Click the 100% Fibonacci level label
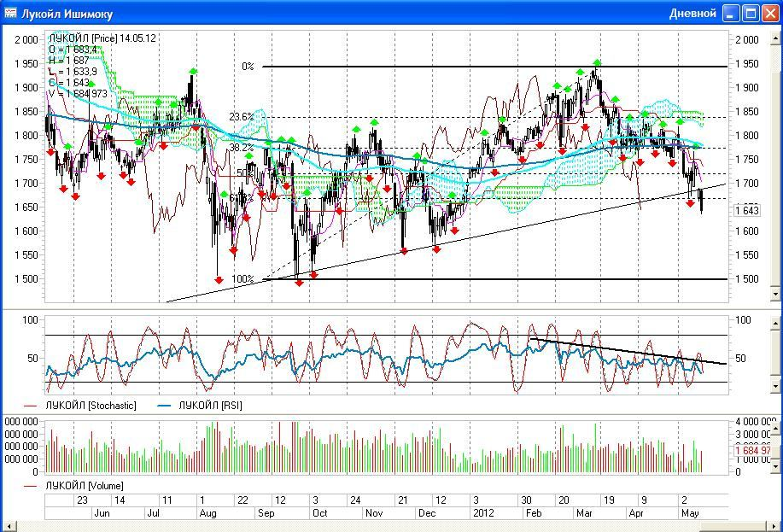The width and height of the screenshot is (783, 532). [x=243, y=278]
